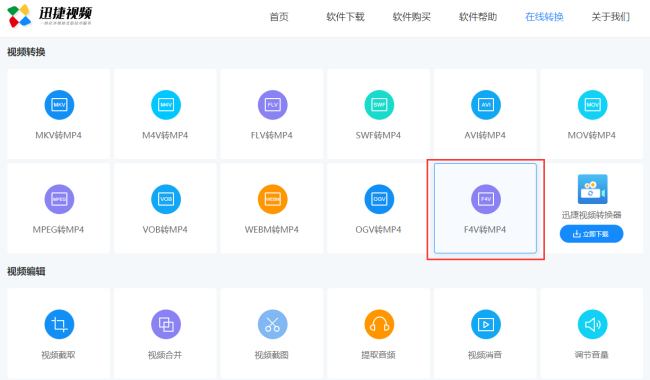Click the AVI转MP4 label

(x=485, y=136)
